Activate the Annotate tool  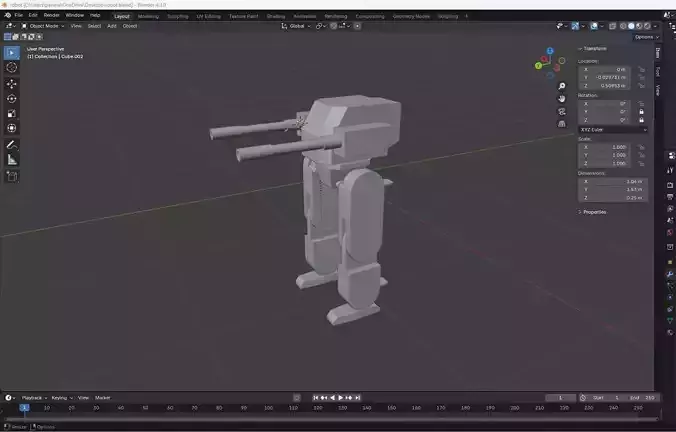12,145
